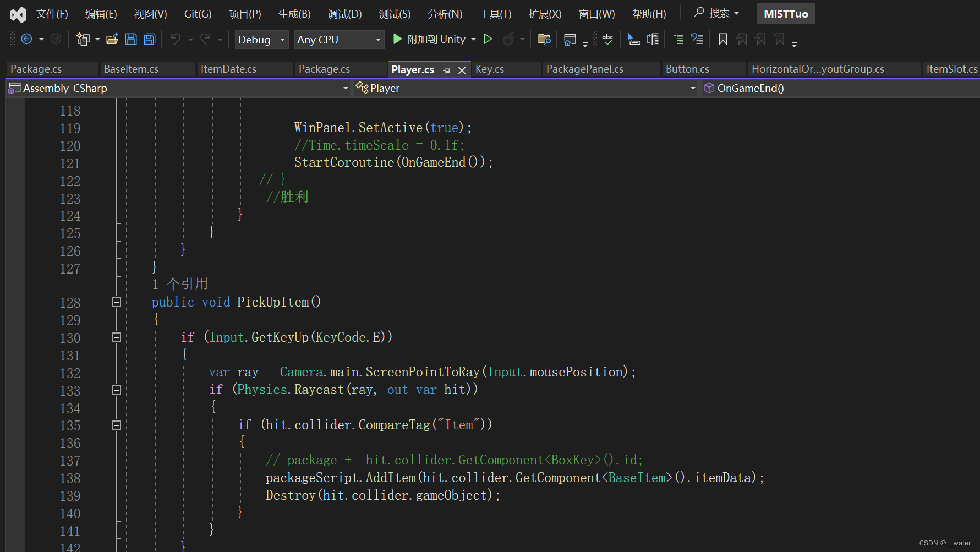This screenshot has height=552, width=980.
Task: Collapse the CompareTag if block at line 135
Action: (x=116, y=425)
